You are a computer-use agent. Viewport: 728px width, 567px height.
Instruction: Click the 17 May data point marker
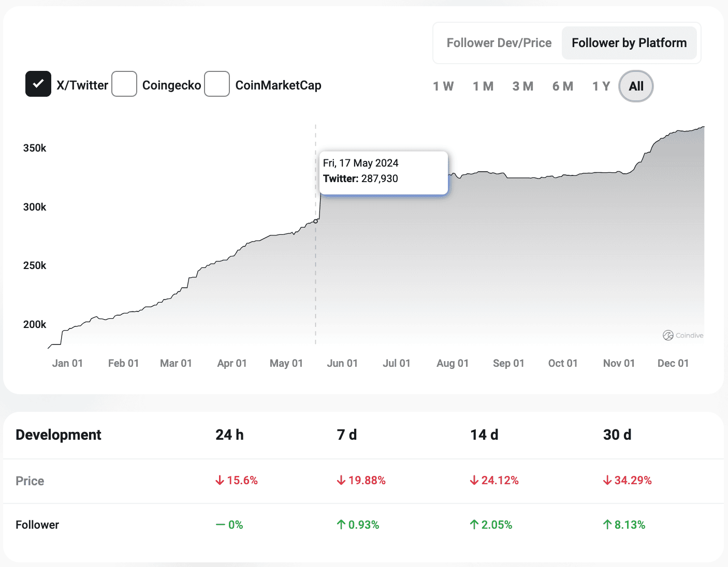click(x=316, y=221)
